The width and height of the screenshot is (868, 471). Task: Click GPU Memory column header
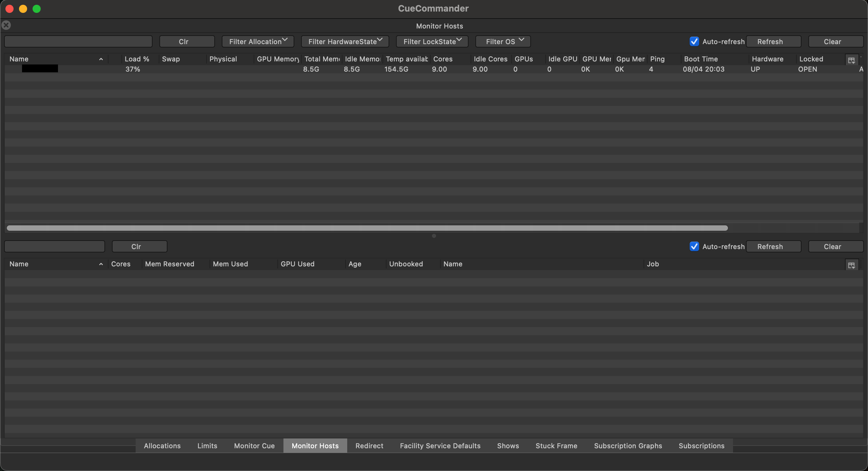[x=278, y=59]
